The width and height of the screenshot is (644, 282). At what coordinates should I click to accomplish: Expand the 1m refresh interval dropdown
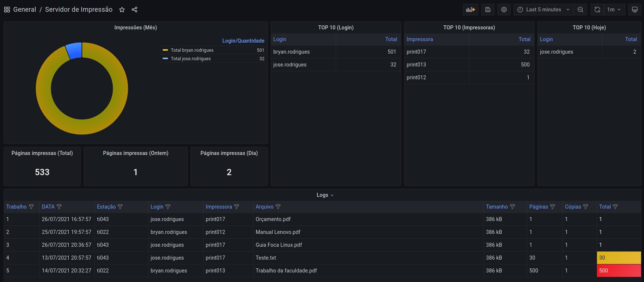click(x=614, y=10)
